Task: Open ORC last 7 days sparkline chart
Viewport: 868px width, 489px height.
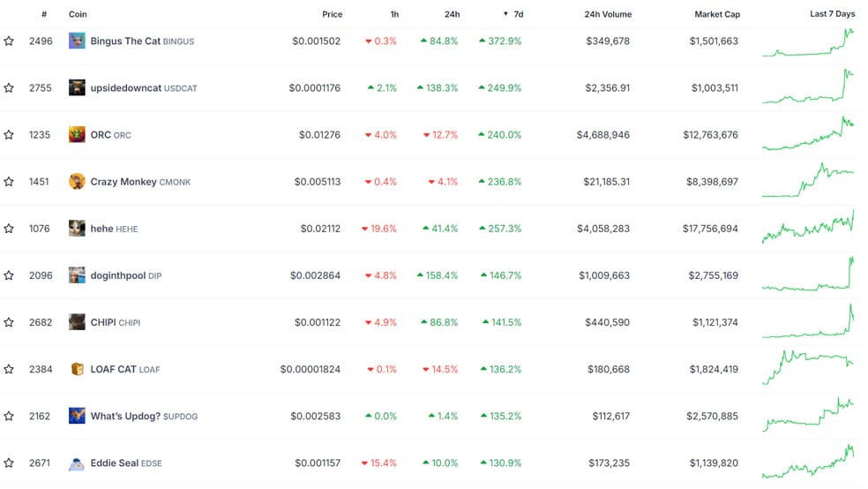Action: coord(808,133)
